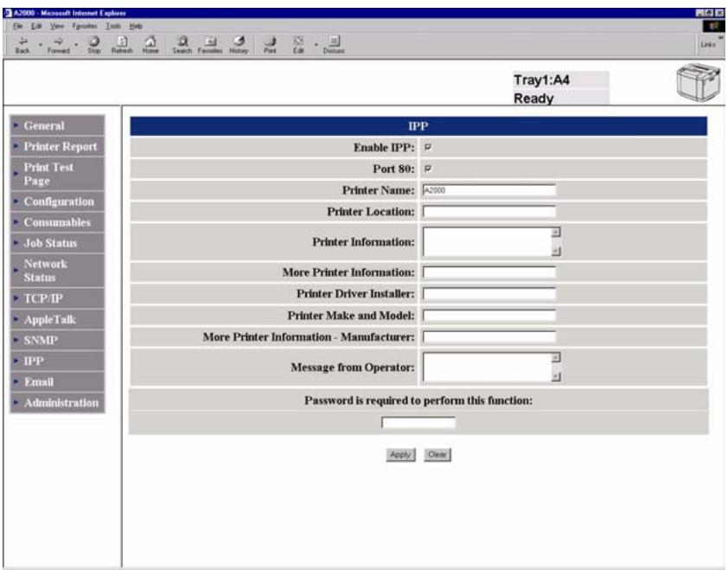Click the More Printer Information input field
Screen dimensions: 728x570
(489, 272)
